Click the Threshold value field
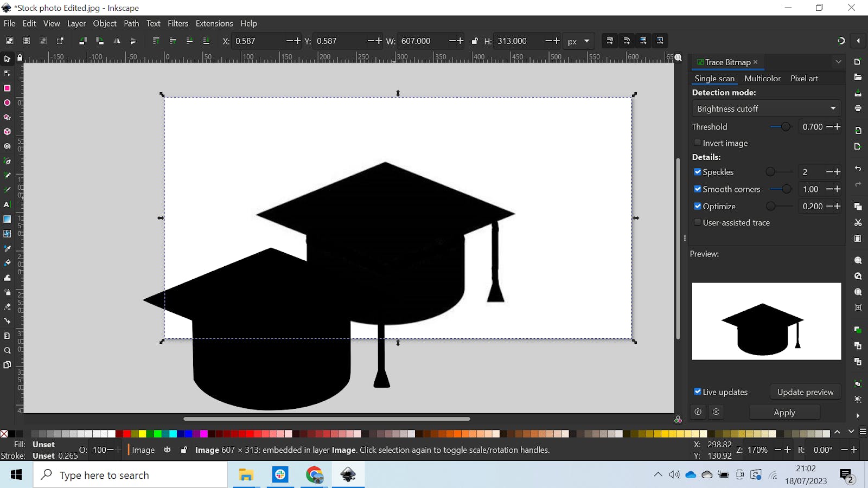This screenshot has height=488, width=868. point(812,127)
